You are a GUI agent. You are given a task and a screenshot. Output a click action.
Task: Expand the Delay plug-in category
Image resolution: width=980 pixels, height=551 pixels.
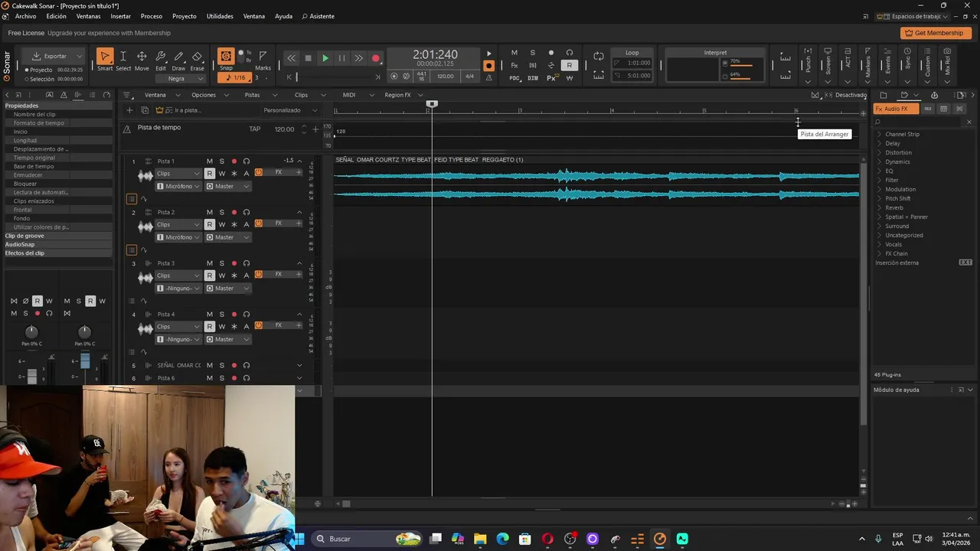[x=893, y=143]
